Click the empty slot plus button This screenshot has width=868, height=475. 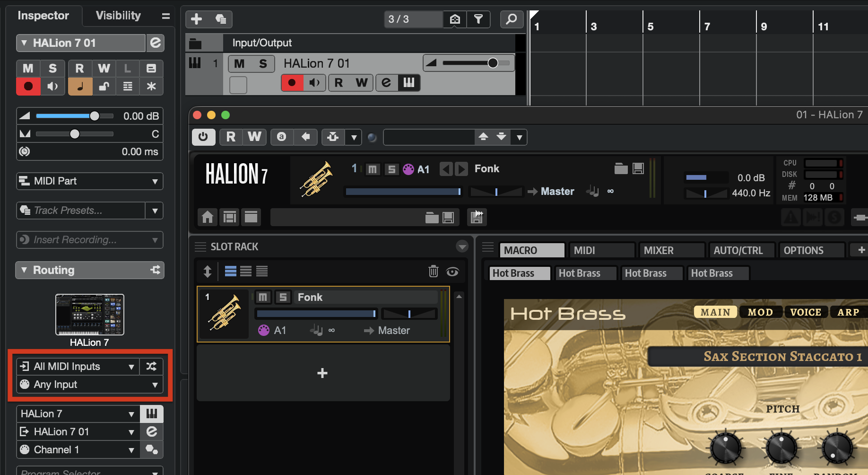322,373
